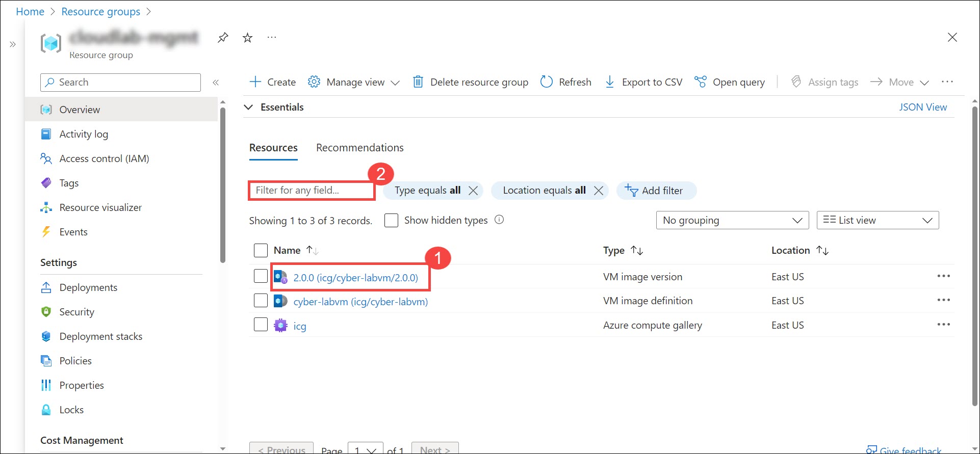Expand the Essentials section
This screenshot has width=980, height=454.
point(248,107)
